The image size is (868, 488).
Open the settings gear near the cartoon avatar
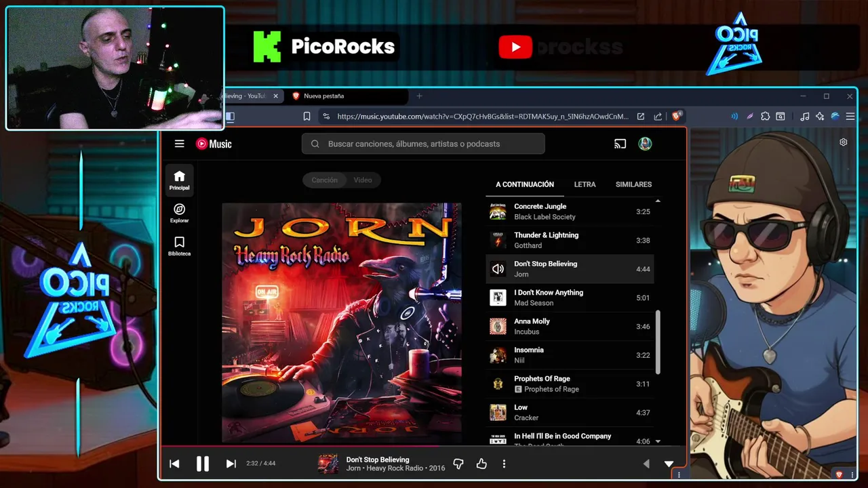click(x=844, y=142)
